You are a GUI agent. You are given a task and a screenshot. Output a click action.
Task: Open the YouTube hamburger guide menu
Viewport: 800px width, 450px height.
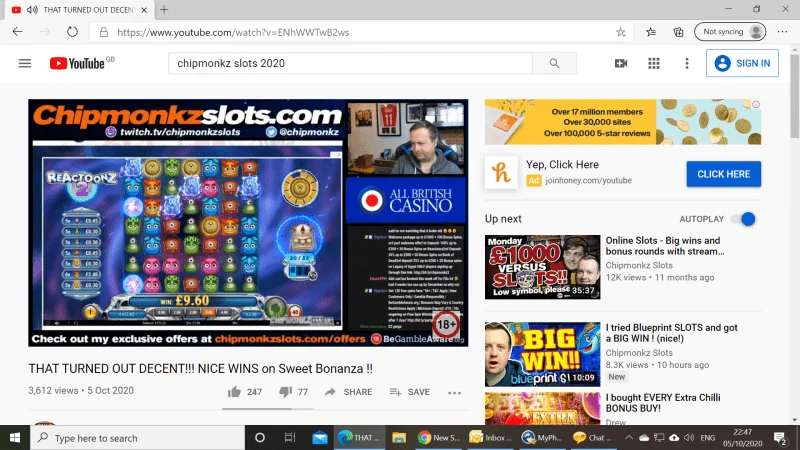pyautogui.click(x=24, y=63)
